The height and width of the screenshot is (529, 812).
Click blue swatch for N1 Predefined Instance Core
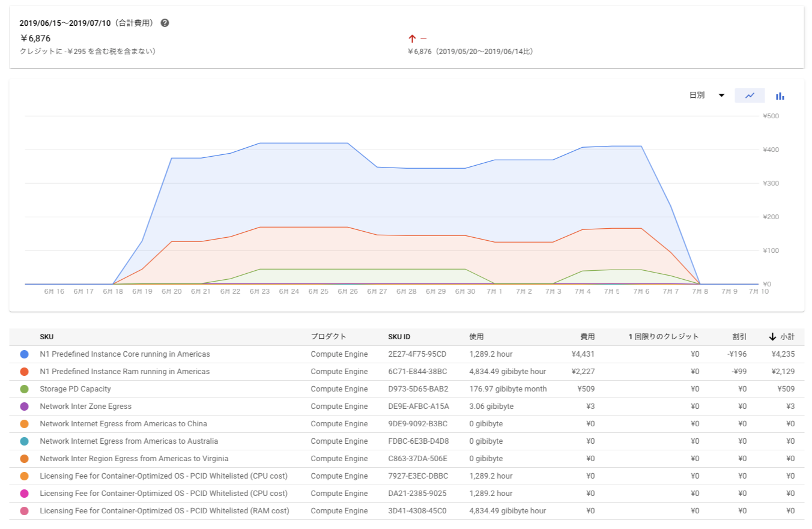point(24,354)
